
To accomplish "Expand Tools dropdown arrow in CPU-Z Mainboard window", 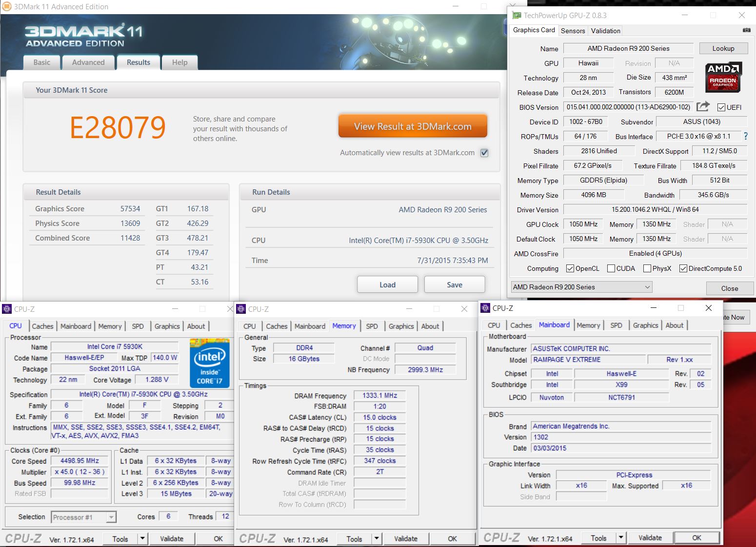I will (x=621, y=538).
